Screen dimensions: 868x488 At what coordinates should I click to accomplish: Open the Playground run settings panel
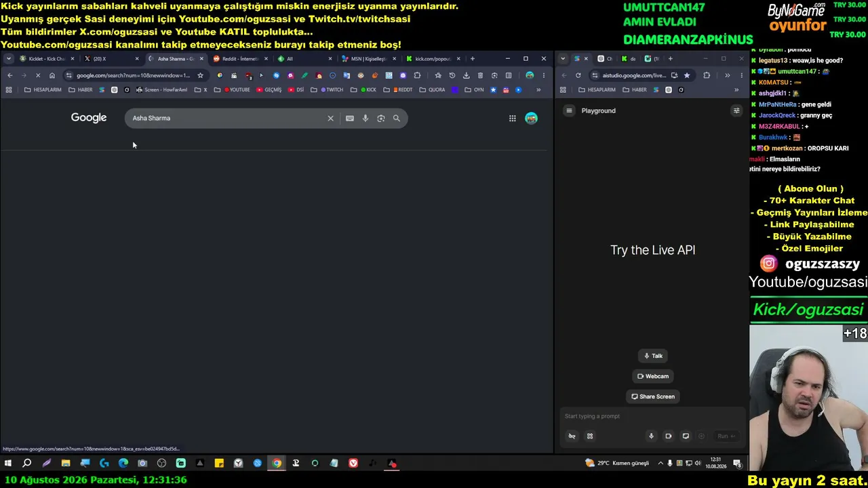736,110
